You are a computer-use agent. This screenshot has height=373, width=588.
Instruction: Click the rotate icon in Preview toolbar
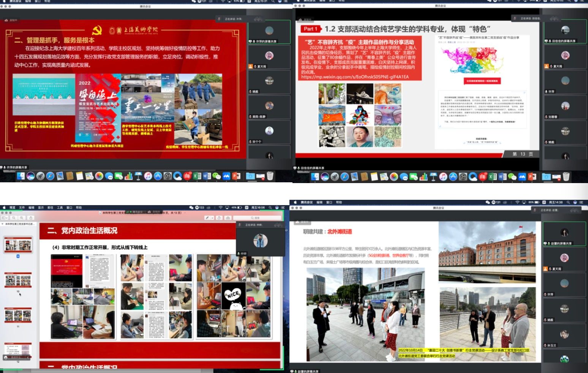point(219,218)
